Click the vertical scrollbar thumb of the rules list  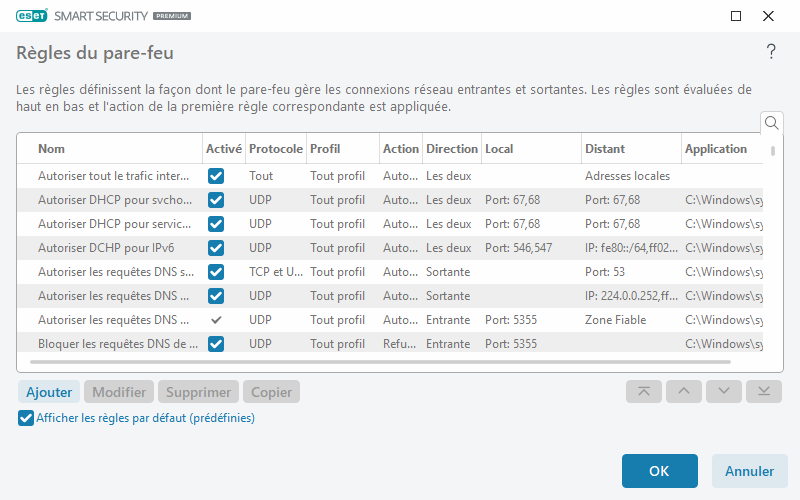point(773,151)
